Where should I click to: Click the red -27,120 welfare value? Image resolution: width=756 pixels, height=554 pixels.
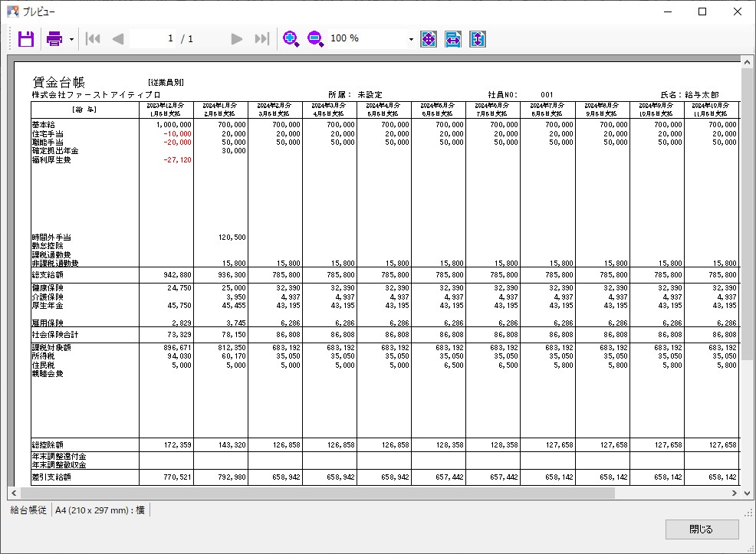tap(177, 160)
